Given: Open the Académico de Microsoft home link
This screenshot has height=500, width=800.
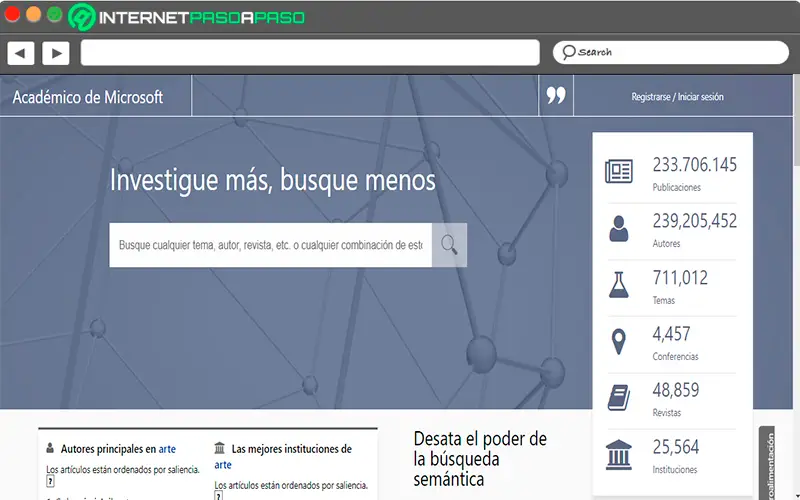Looking at the screenshot, I should pos(88,97).
